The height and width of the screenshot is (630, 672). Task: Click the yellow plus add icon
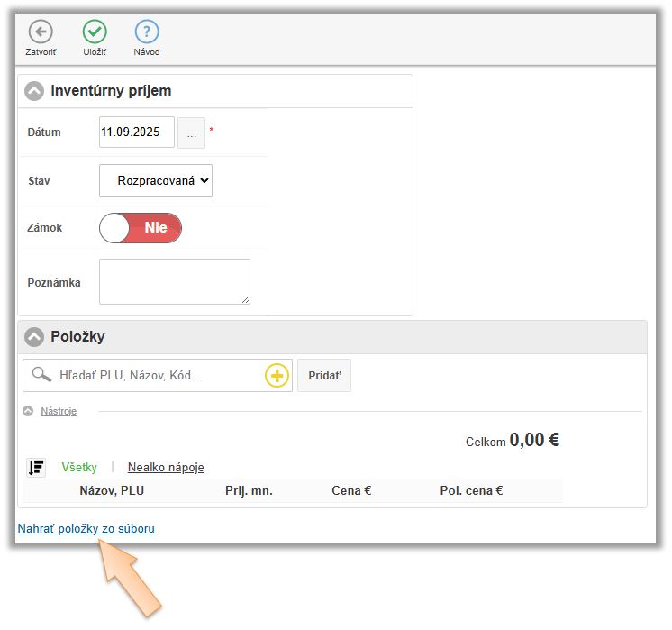(x=277, y=376)
